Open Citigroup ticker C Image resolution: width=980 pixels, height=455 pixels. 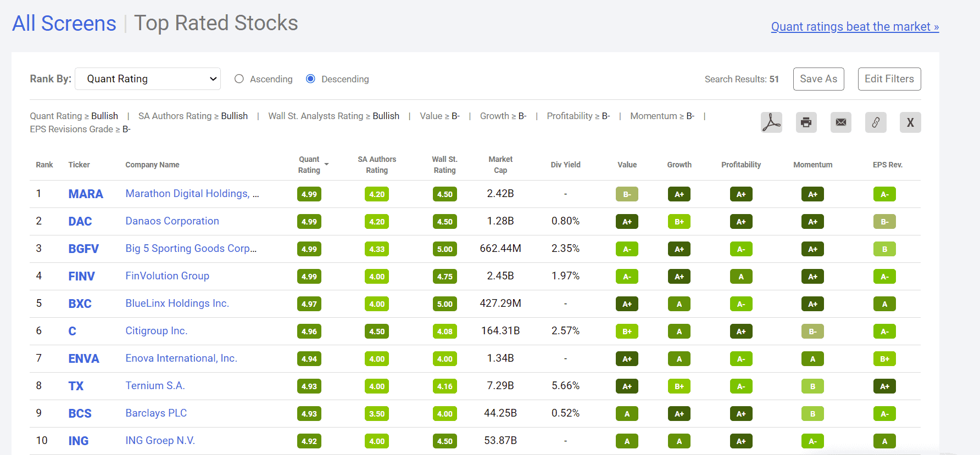(72, 331)
